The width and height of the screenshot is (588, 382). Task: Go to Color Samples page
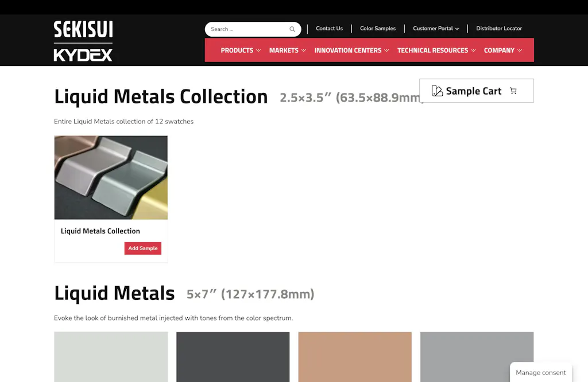tap(378, 29)
